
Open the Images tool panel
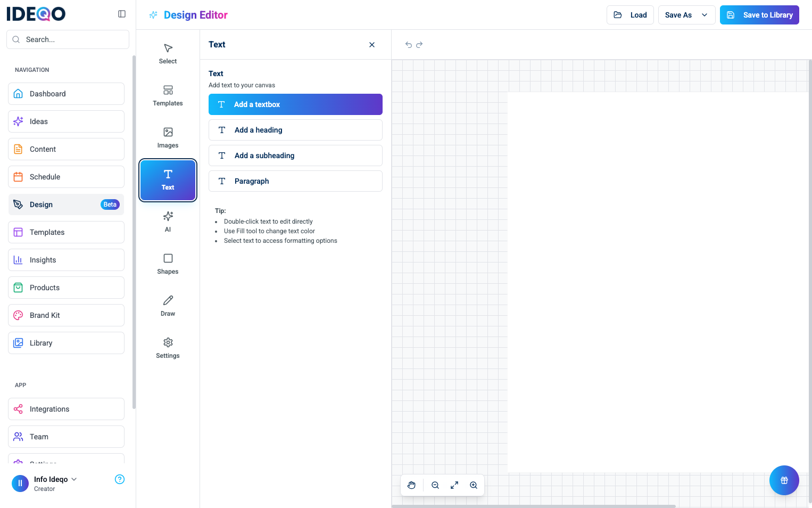[168, 137]
